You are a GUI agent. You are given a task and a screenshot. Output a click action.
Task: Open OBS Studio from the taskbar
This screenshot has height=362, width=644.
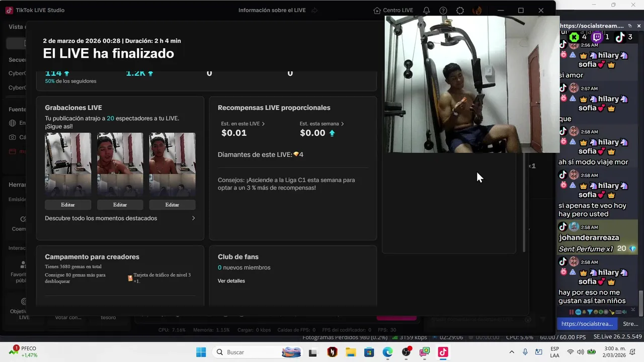(406, 352)
